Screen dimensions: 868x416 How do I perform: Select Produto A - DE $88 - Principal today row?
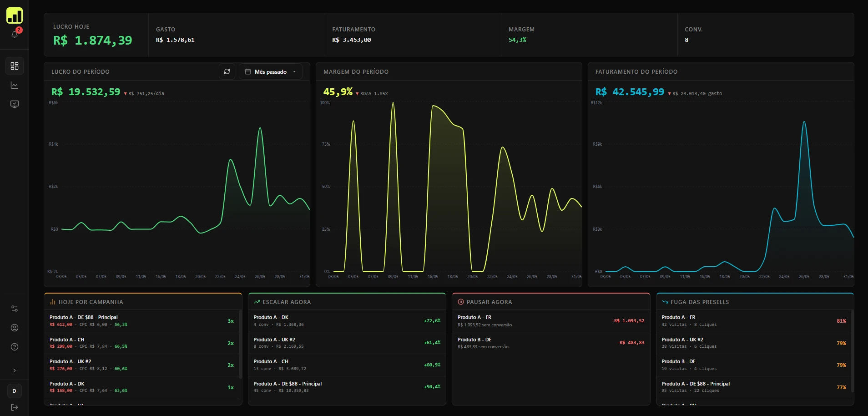pos(142,321)
